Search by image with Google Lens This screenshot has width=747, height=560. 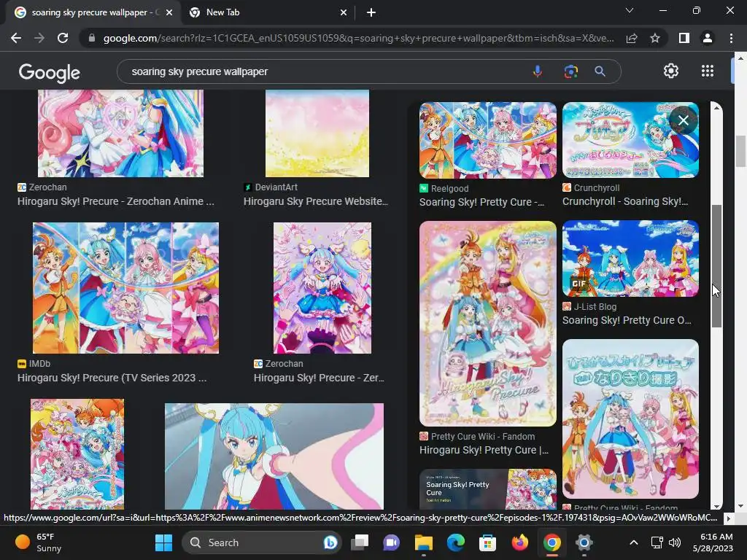(x=570, y=71)
